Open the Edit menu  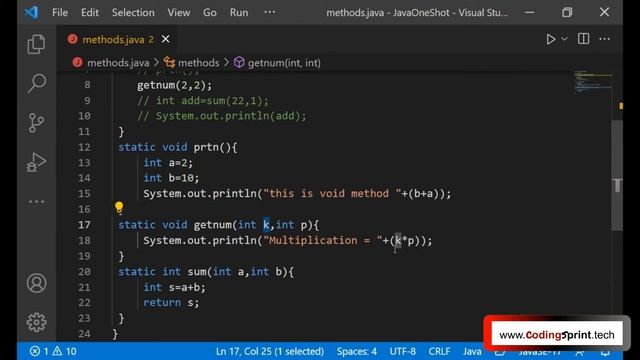[x=89, y=12]
